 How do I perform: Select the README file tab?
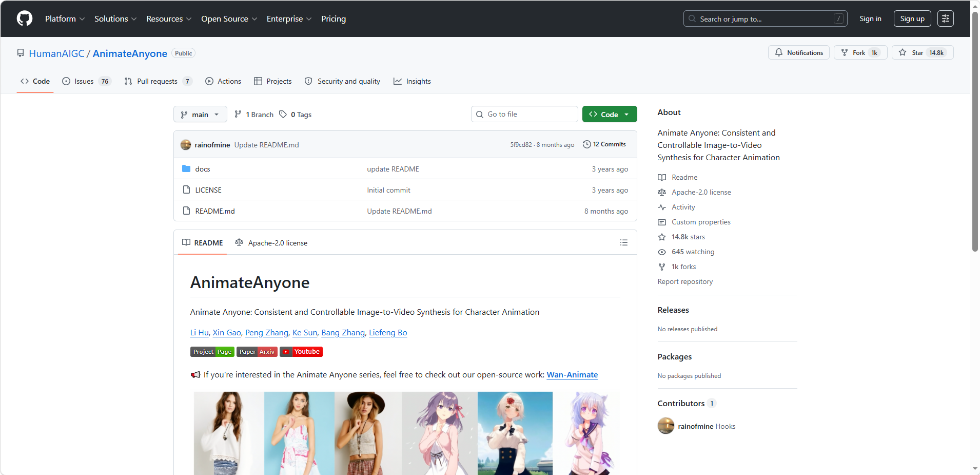coord(203,243)
